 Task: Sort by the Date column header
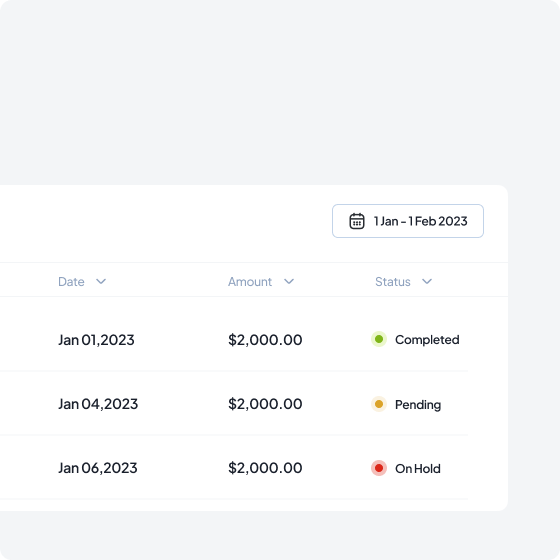click(71, 282)
